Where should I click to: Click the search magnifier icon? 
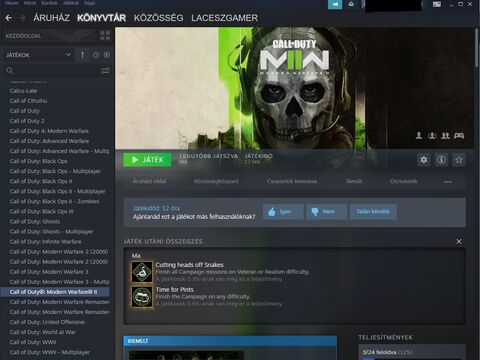coord(10,71)
